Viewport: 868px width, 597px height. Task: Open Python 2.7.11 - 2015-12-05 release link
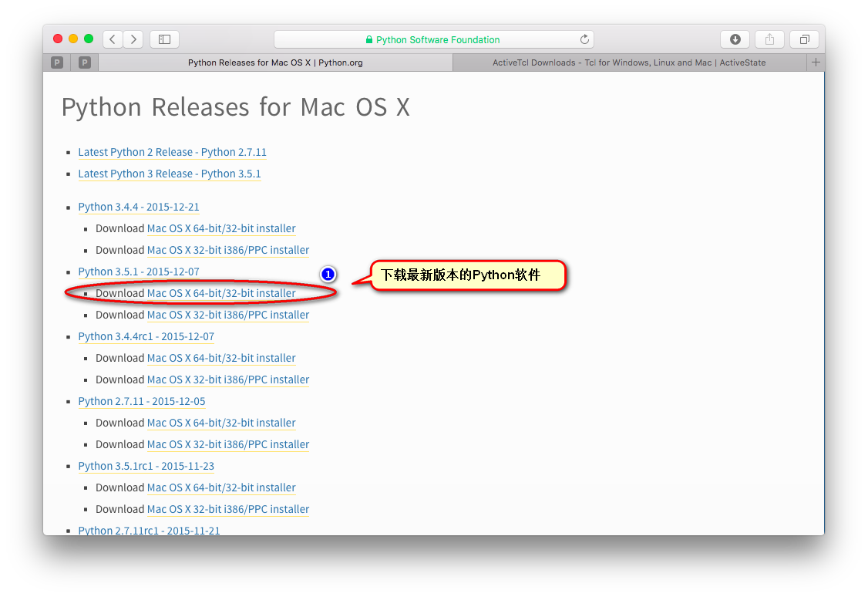coord(142,402)
